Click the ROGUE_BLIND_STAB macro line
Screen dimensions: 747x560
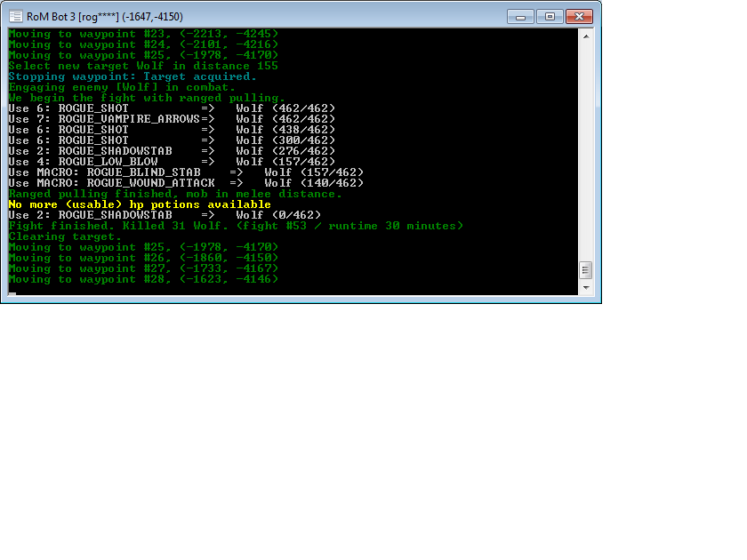click(186, 172)
